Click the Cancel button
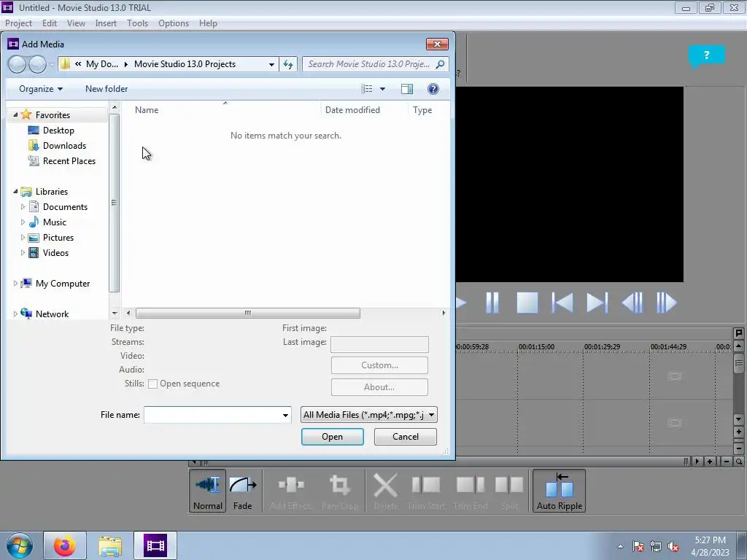The height and width of the screenshot is (560, 747). coord(406,437)
